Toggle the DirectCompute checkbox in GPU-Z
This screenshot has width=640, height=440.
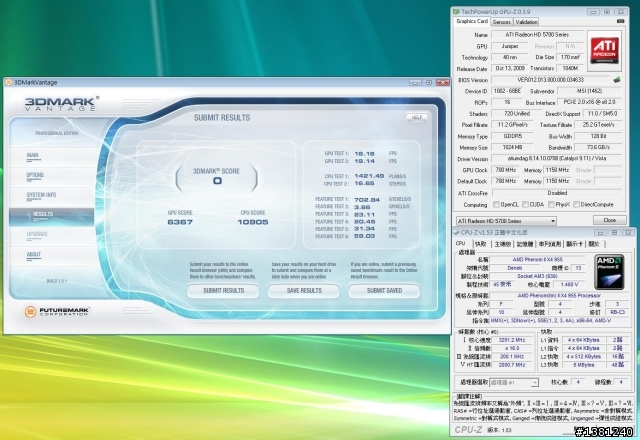click(576, 204)
